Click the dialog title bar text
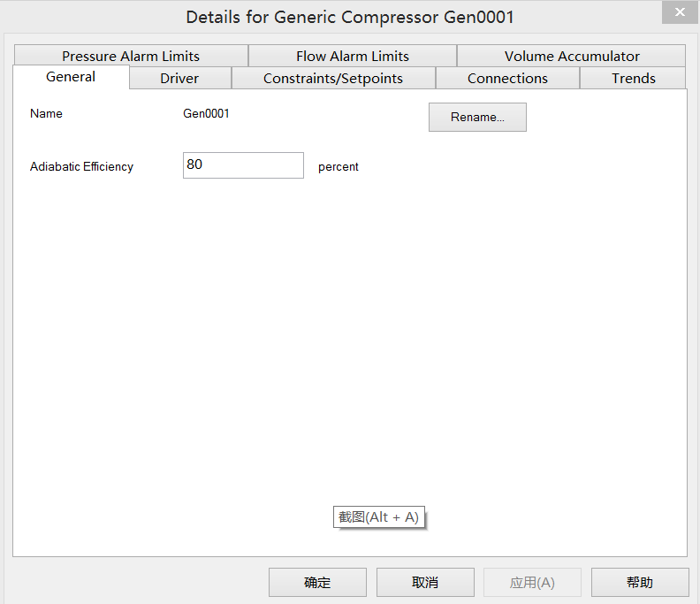This screenshot has height=604, width=700. (x=350, y=17)
